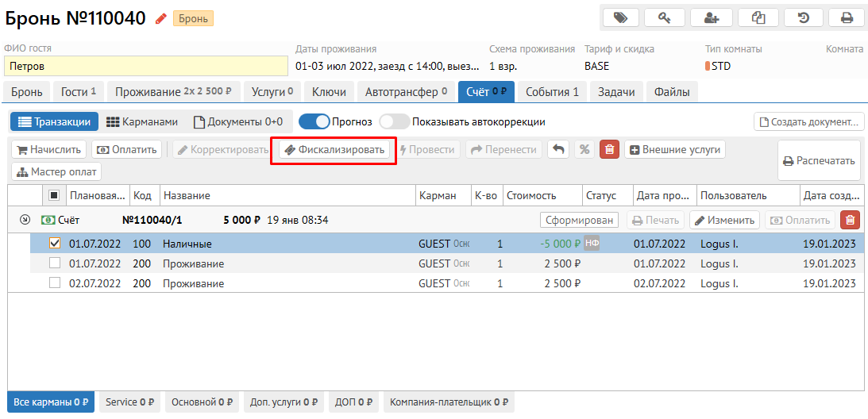Open the События tab
Image resolution: width=868 pixels, height=419 pixels.
click(552, 92)
